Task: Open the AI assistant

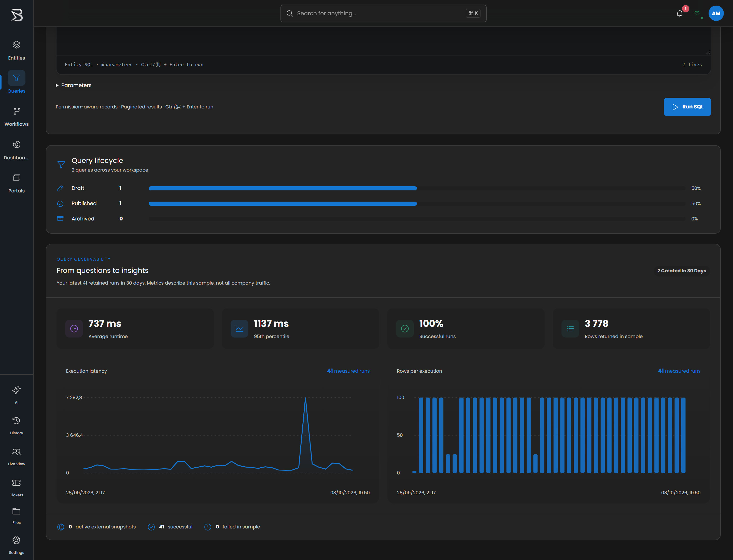Action: 16,395
